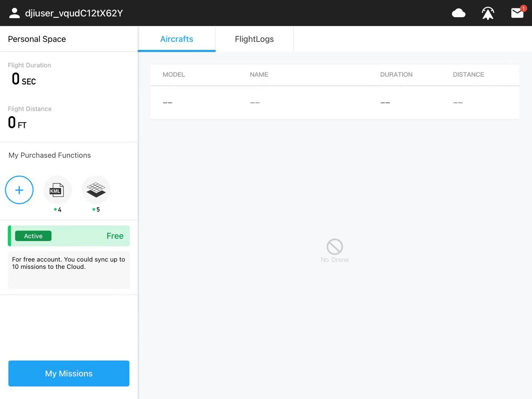Click the 0 FT flight distance value

click(x=17, y=123)
